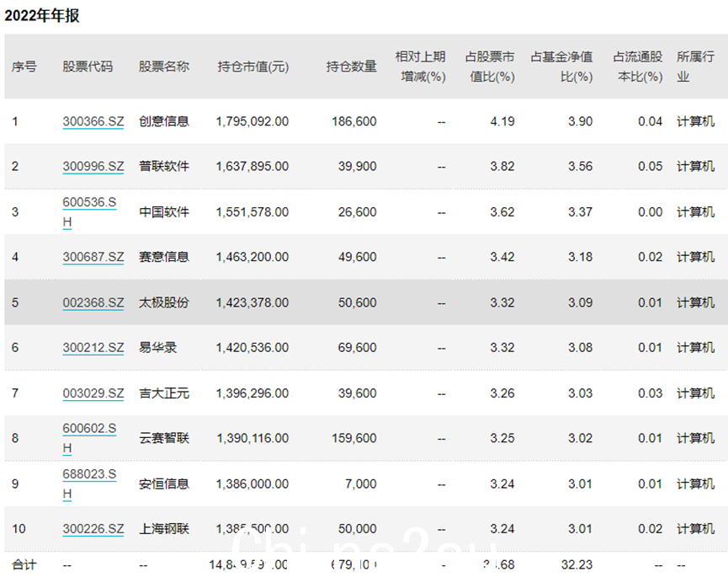Click the 占流通股本比(%) column header

[x=638, y=67]
